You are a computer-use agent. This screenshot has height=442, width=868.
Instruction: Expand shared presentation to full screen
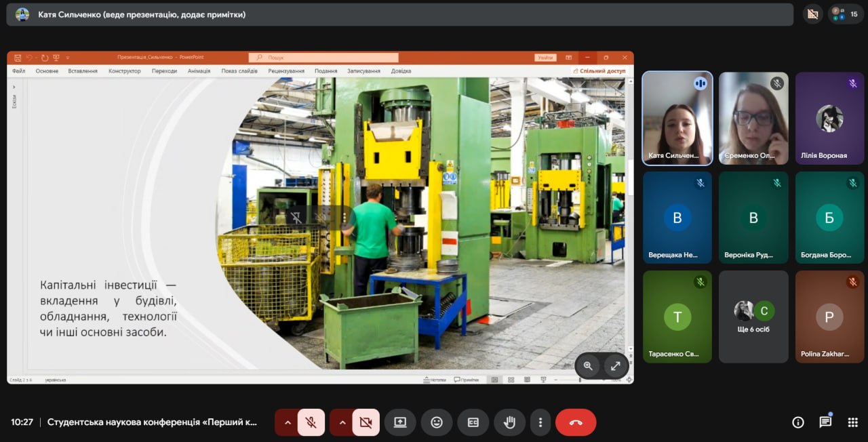[615, 366]
